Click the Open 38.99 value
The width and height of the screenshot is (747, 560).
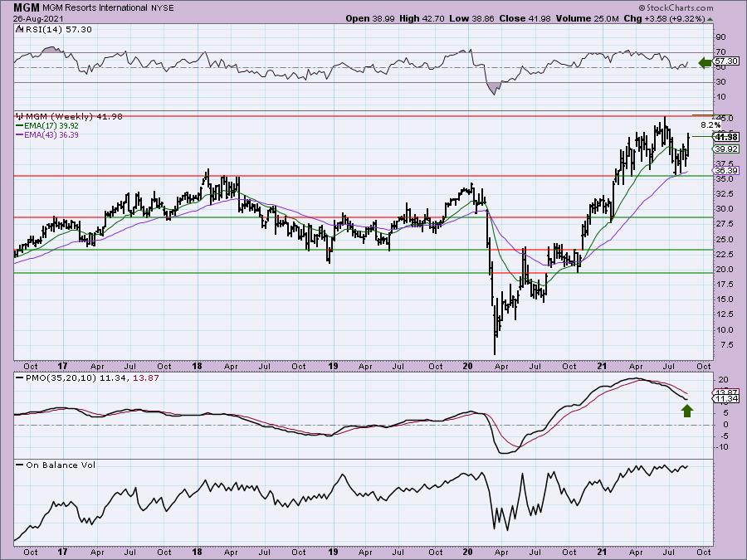371,18
